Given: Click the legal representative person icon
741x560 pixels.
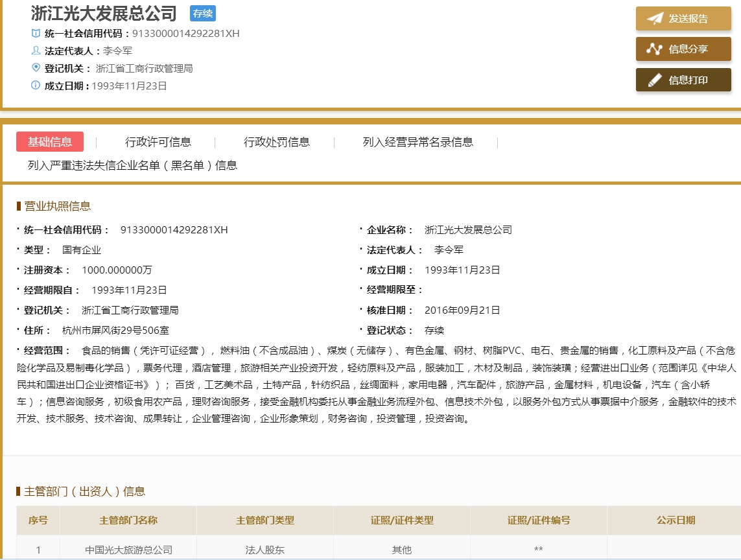Looking at the screenshot, I should coord(36,50).
